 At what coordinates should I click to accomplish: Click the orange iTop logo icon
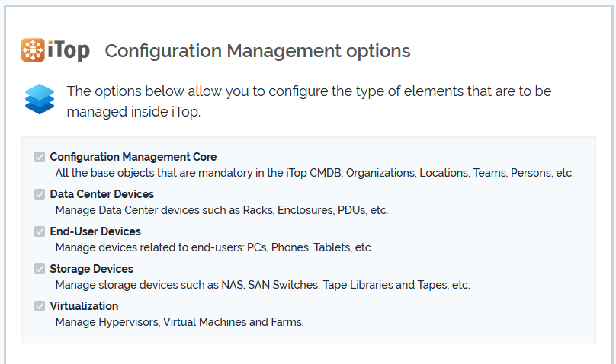click(x=33, y=50)
